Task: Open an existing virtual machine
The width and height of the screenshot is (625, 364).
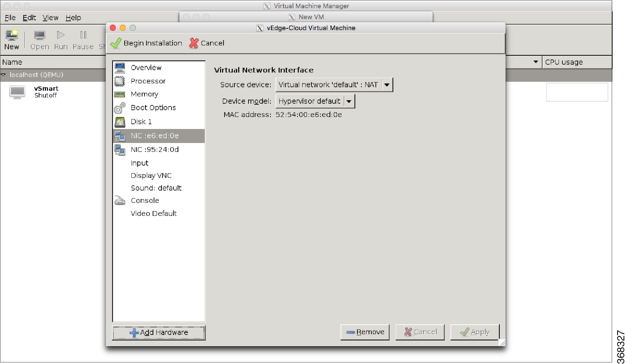Action: 39,39
